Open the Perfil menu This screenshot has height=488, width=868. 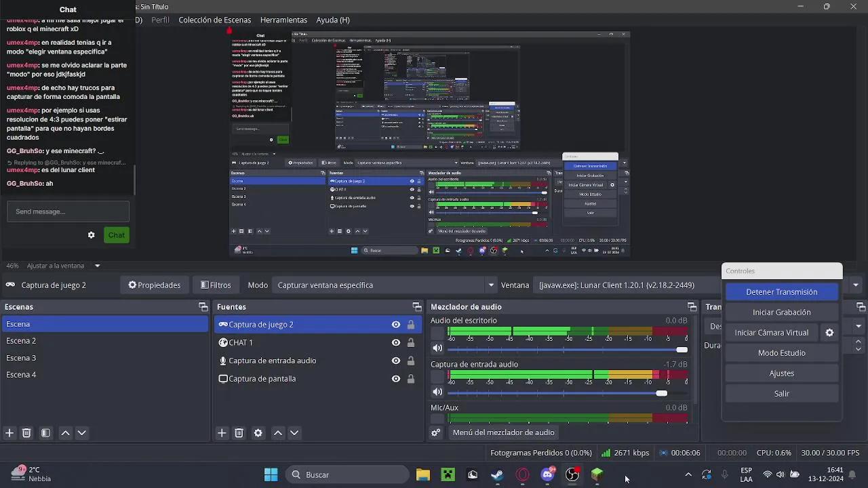(x=160, y=20)
